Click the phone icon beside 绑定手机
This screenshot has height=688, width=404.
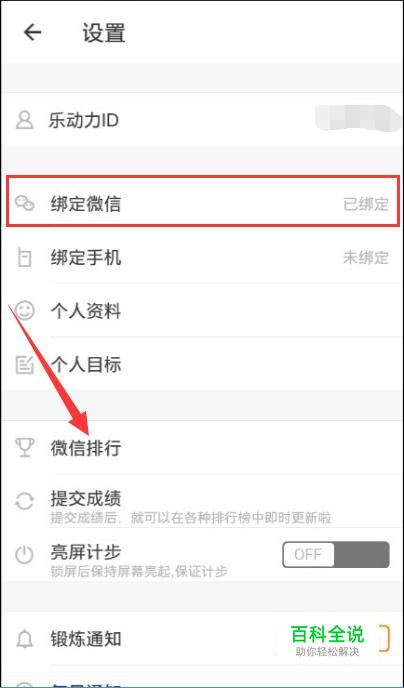tap(24, 258)
